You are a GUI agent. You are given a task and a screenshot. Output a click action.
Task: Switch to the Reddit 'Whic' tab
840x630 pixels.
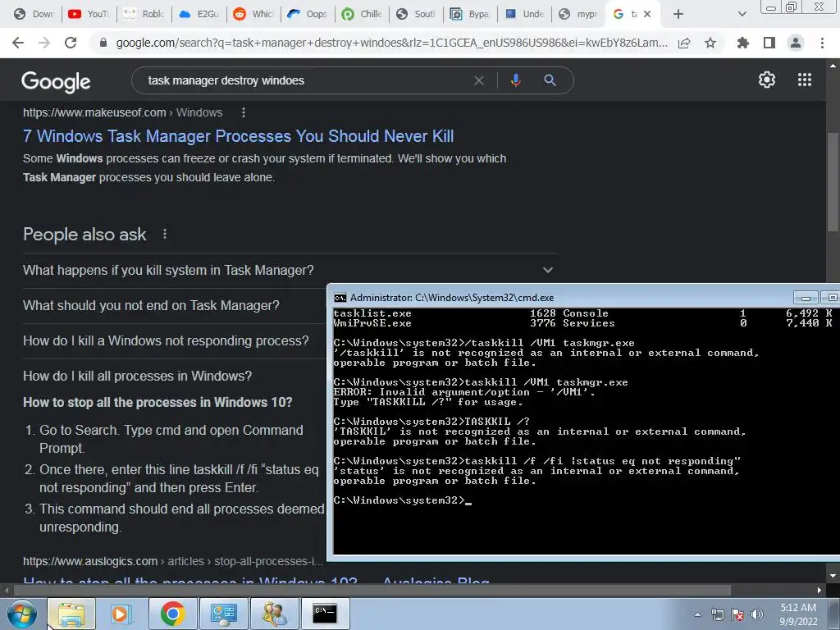[x=253, y=14]
